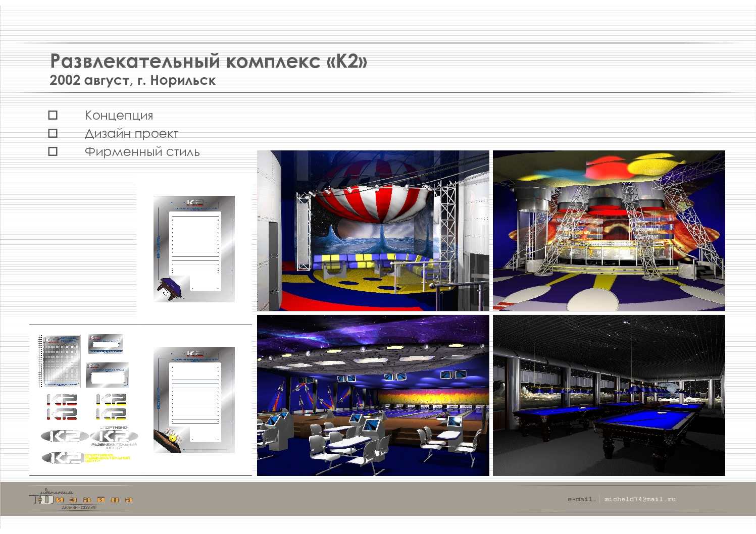Tick the checkbox beside Фирменный стиль
Image resolution: width=756 pixels, height=534 pixels.
pos(53,151)
